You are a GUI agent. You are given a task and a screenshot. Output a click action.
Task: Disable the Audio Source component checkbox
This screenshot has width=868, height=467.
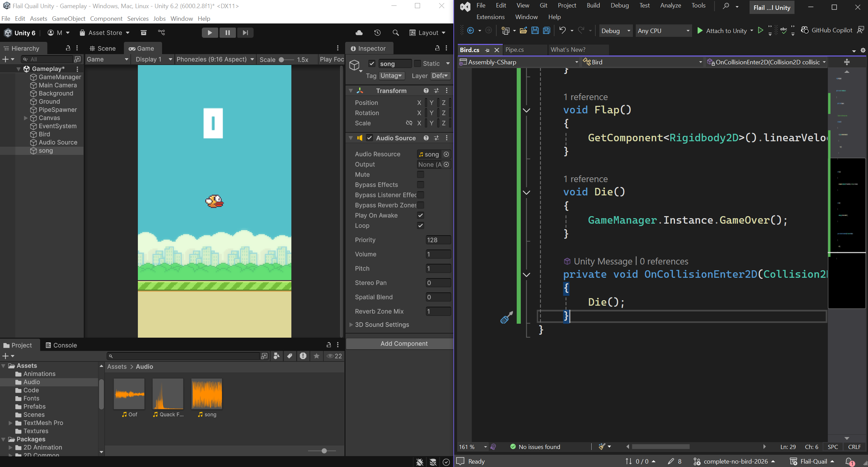tap(369, 138)
